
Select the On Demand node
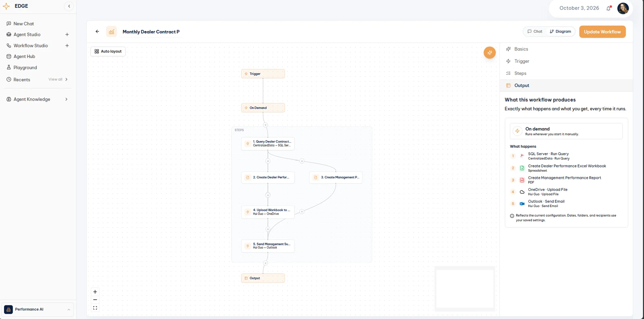pyautogui.click(x=263, y=108)
